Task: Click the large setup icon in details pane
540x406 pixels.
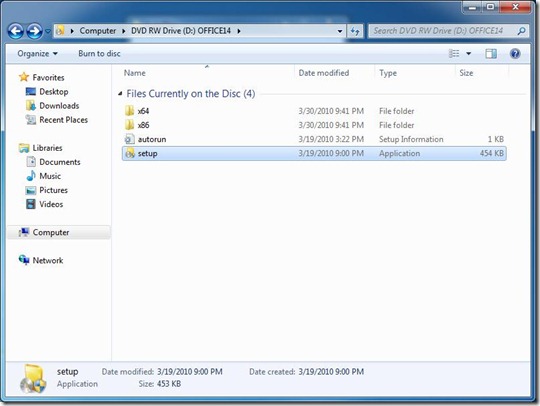Action: point(33,378)
